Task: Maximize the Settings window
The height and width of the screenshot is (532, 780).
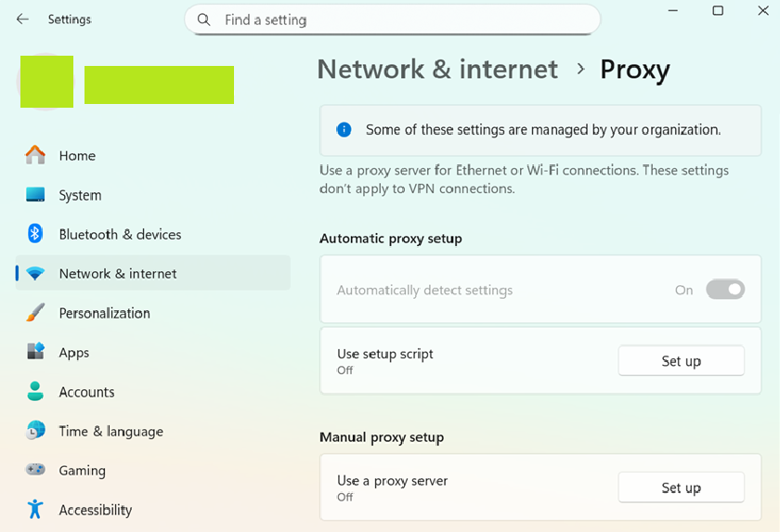Action: [x=718, y=11]
